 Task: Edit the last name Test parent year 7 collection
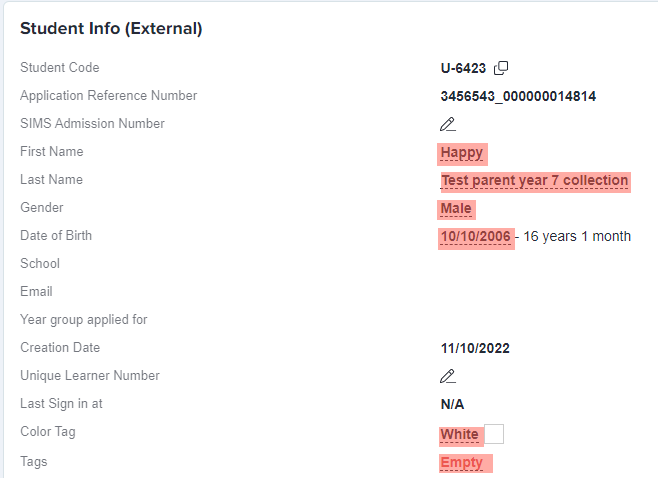(535, 181)
